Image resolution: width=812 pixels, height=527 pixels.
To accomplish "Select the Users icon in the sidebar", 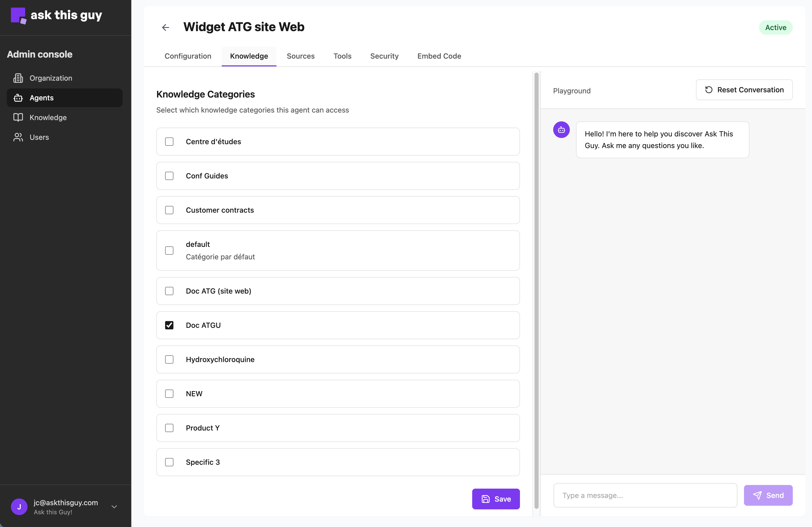I will pyautogui.click(x=18, y=137).
